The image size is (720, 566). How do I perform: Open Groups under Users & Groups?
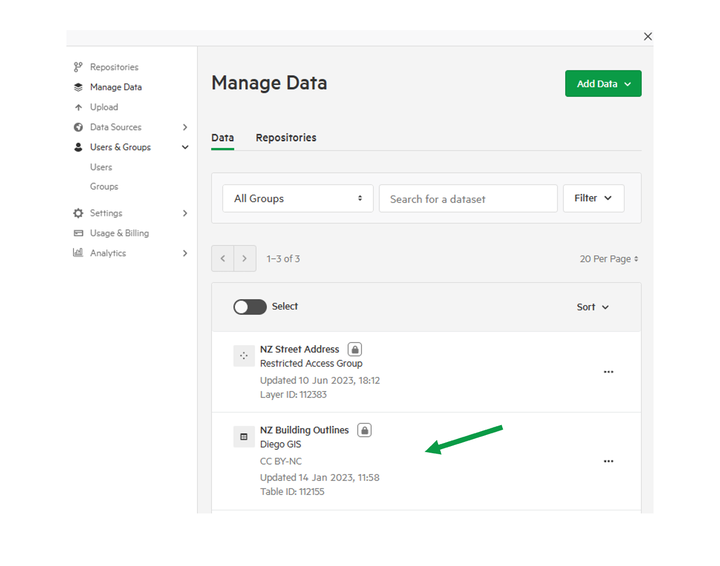click(x=104, y=186)
